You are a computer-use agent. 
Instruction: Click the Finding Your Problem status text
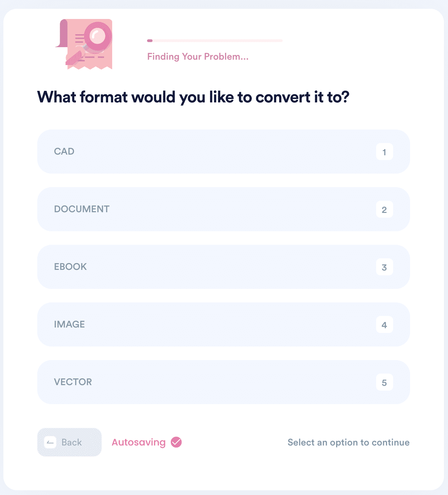point(198,57)
